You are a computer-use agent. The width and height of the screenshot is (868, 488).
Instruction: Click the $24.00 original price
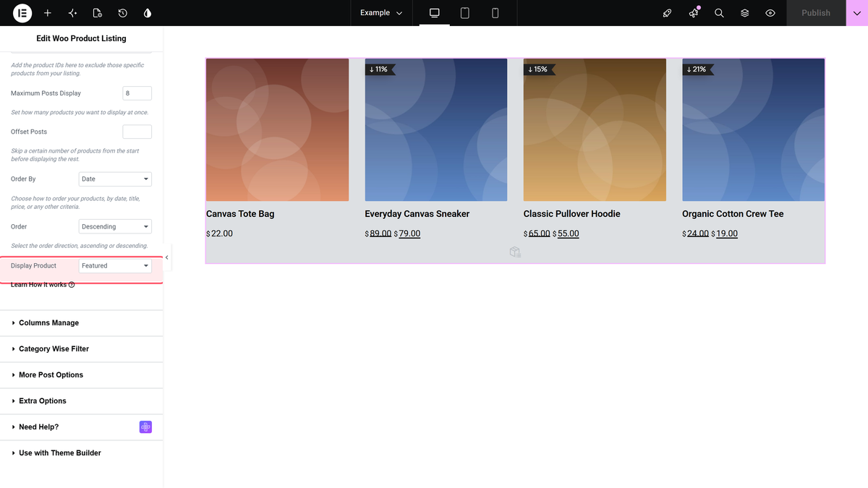[695, 234]
